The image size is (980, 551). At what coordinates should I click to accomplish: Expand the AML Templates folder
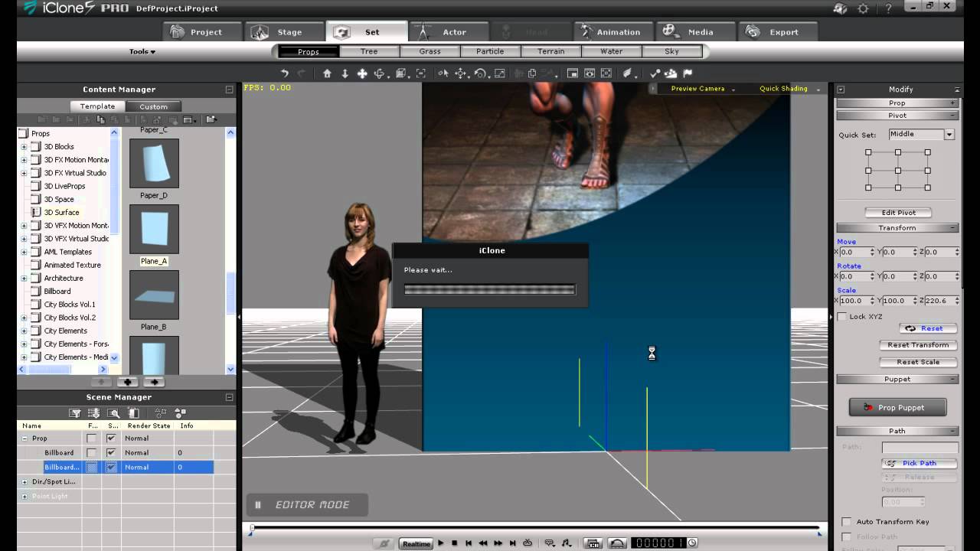click(24, 252)
